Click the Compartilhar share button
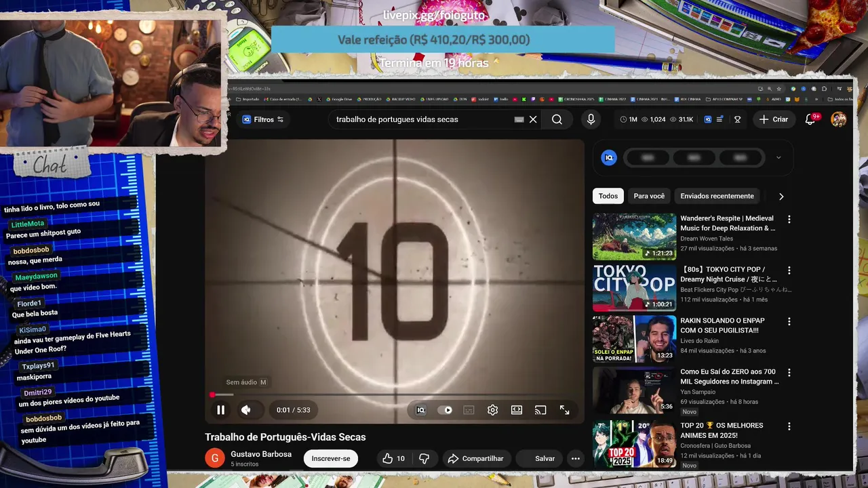The height and width of the screenshot is (488, 868). (x=476, y=459)
